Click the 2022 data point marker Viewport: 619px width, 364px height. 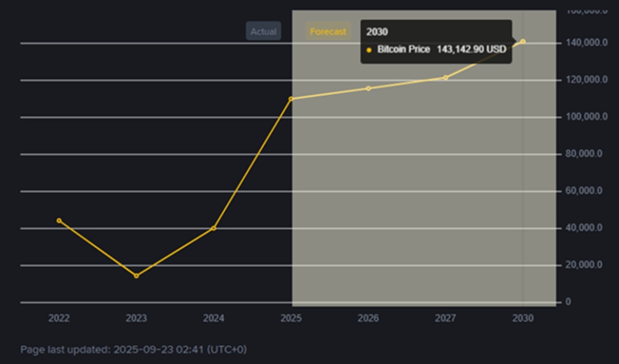pos(59,220)
